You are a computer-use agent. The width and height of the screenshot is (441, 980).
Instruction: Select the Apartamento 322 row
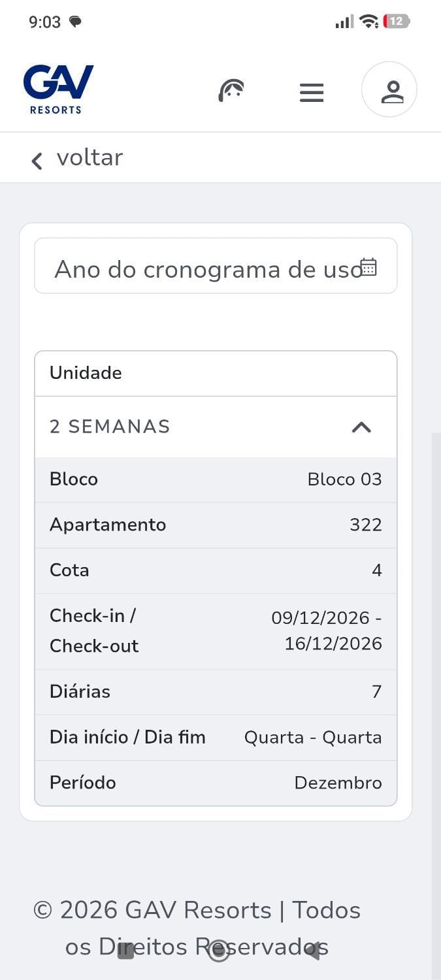(x=216, y=525)
